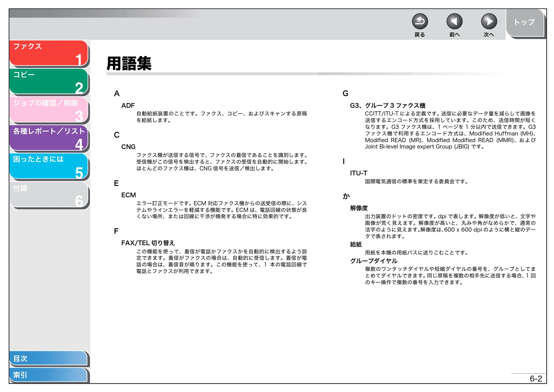554x392 pixels.
Task: Click the FAX/TEL 切り替え term
Action: click(148, 243)
